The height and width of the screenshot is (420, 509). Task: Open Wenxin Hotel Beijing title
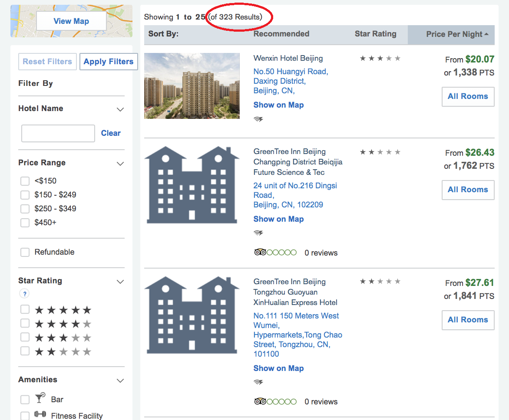pyautogui.click(x=288, y=59)
